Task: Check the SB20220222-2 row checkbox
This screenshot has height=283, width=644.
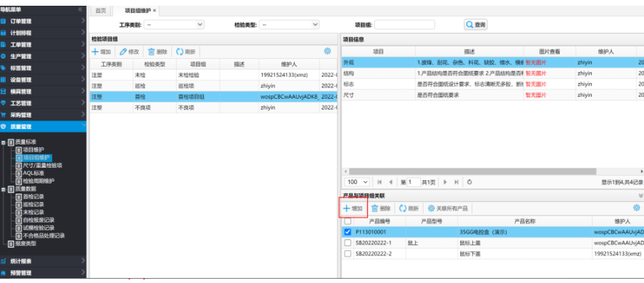Action: (348, 254)
